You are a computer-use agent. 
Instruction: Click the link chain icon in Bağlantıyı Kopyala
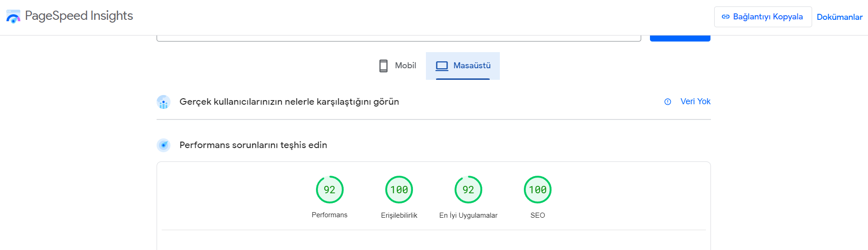726,17
